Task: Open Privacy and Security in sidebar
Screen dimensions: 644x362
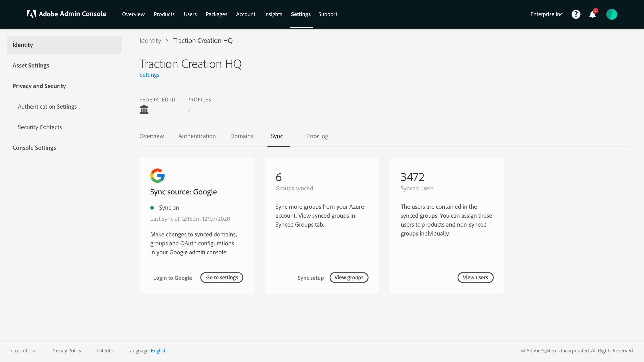Action: (39, 86)
